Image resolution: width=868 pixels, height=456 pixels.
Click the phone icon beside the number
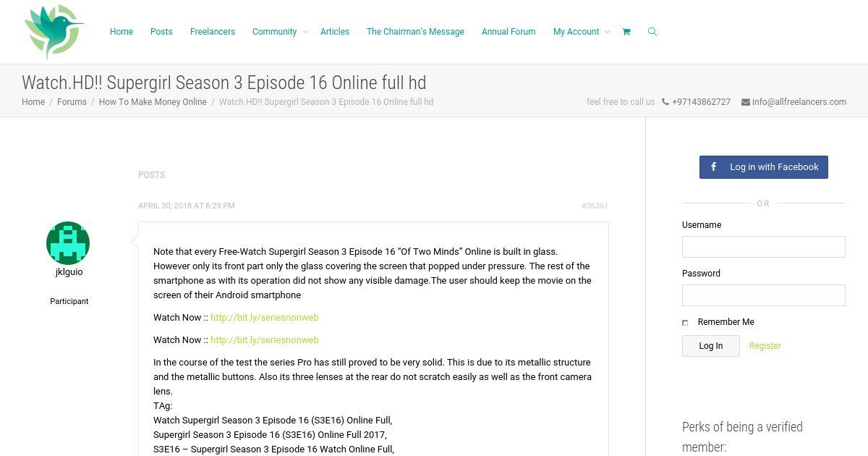[x=665, y=102]
